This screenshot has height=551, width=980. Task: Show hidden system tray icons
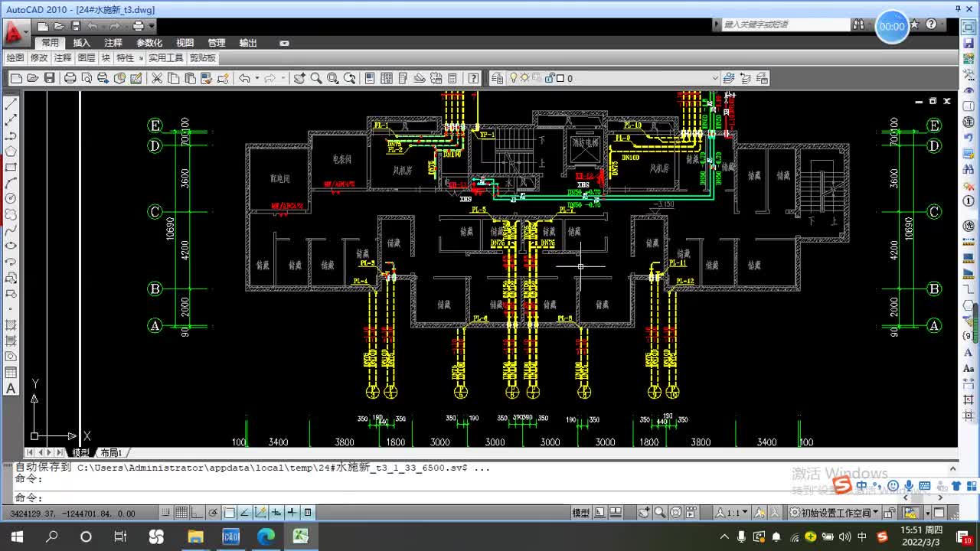[724, 536]
